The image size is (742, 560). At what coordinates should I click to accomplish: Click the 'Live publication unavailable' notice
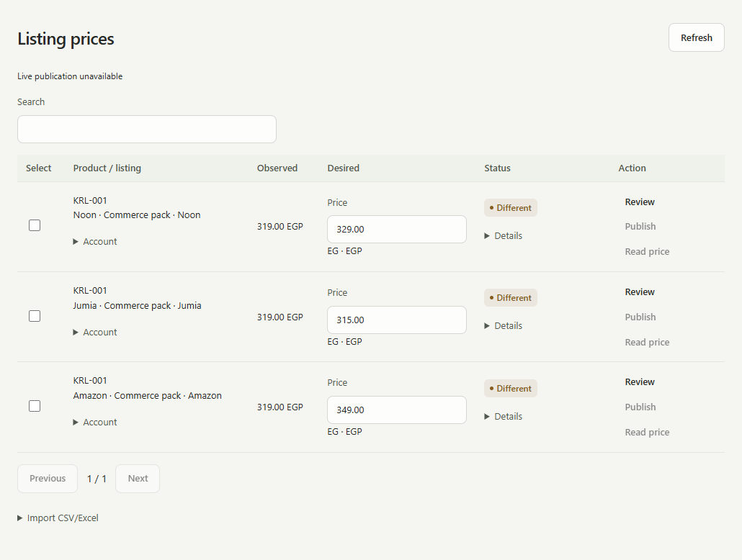pos(70,76)
